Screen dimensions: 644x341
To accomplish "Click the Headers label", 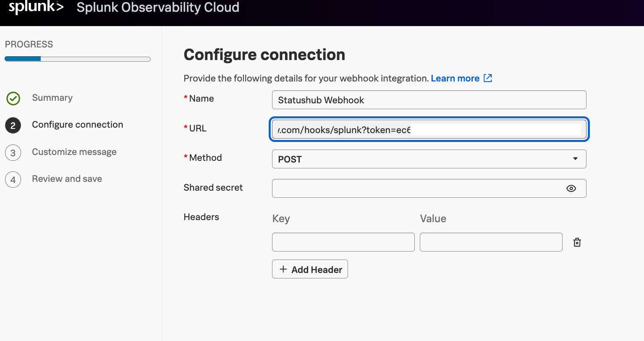I will 202,217.
